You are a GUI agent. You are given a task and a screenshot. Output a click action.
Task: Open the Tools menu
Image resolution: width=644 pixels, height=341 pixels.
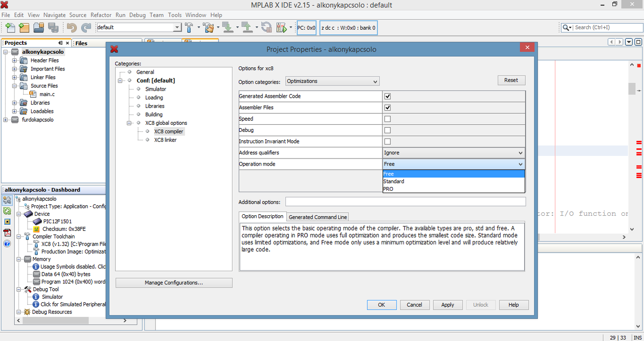tap(175, 15)
